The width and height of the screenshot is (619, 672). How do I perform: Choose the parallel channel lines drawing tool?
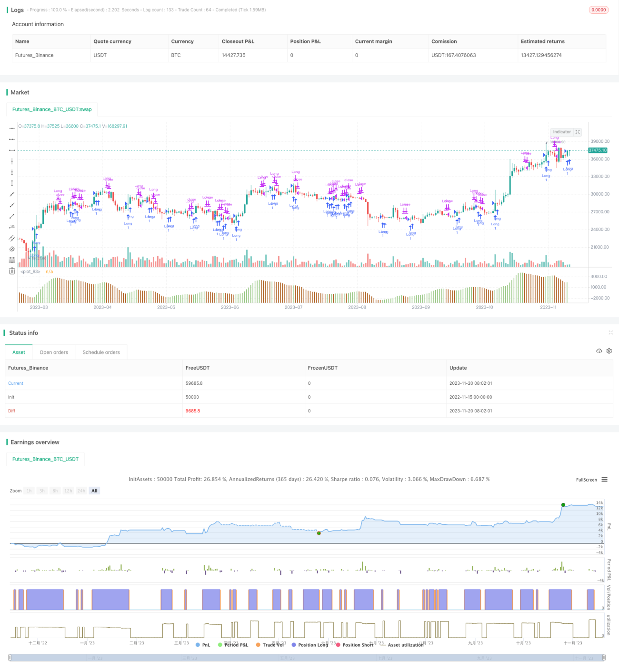click(12, 238)
